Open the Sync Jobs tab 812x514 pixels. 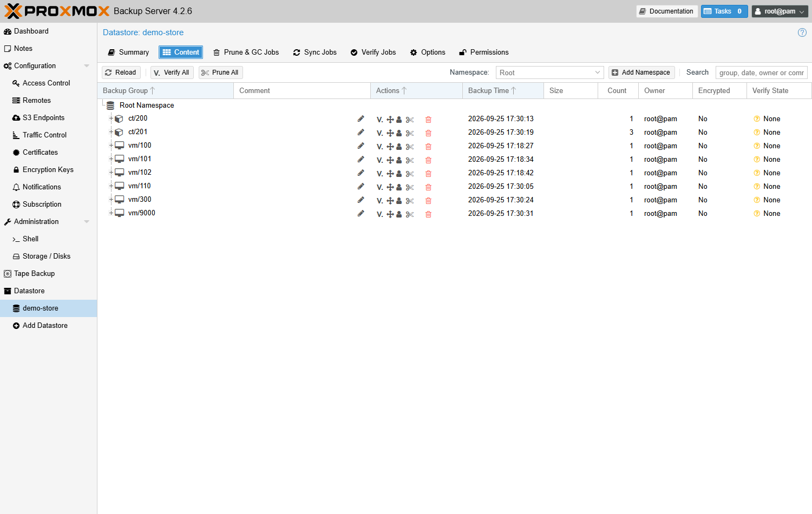click(x=315, y=52)
